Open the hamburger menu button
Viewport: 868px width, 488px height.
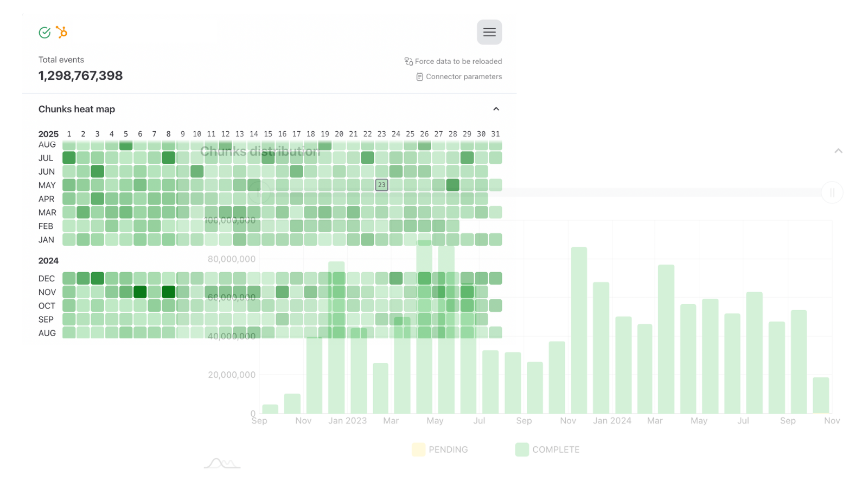click(489, 32)
